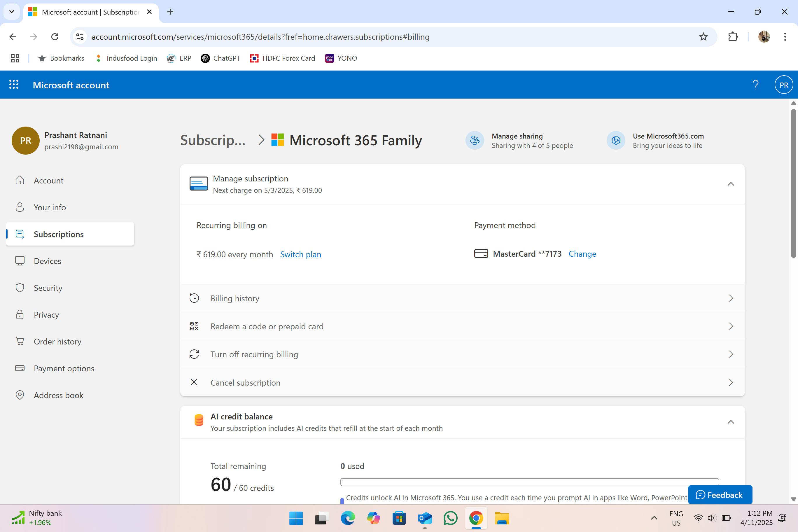Viewport: 798px width, 532px height.
Task: Expand Redeem a code or prepaid card chevron
Action: [731, 326]
